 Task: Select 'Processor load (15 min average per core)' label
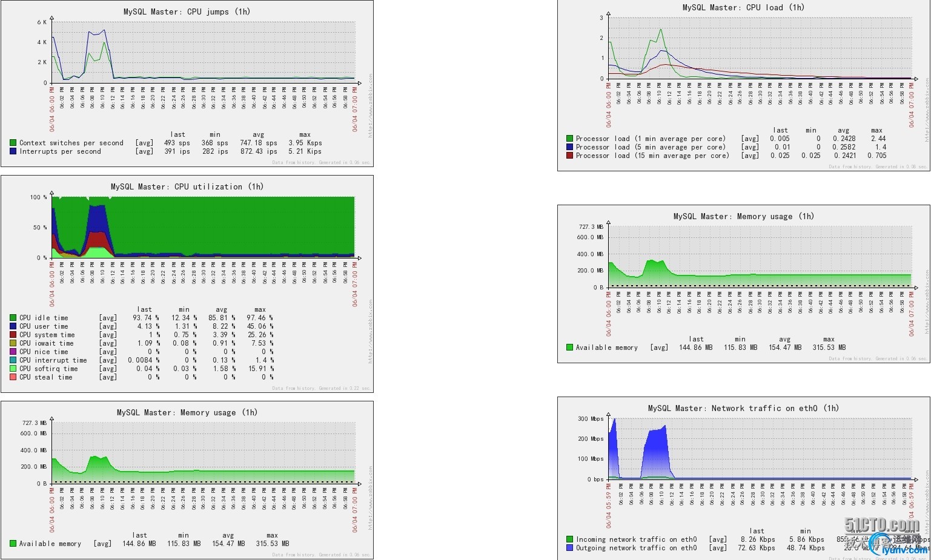click(x=652, y=156)
